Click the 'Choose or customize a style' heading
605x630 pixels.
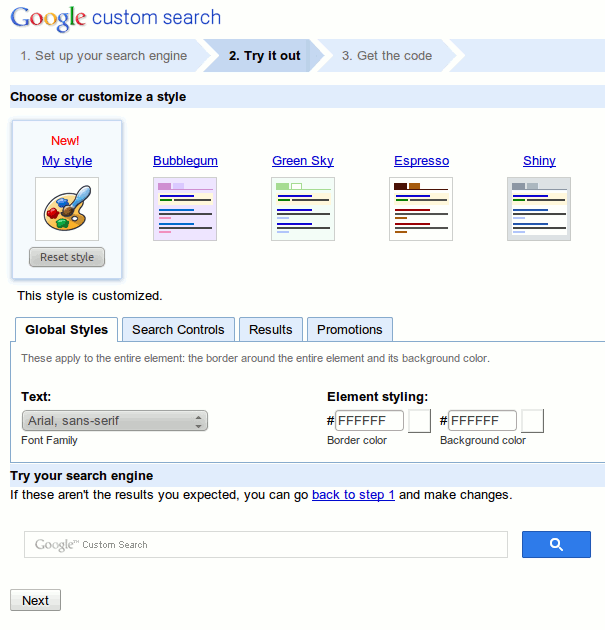point(98,97)
